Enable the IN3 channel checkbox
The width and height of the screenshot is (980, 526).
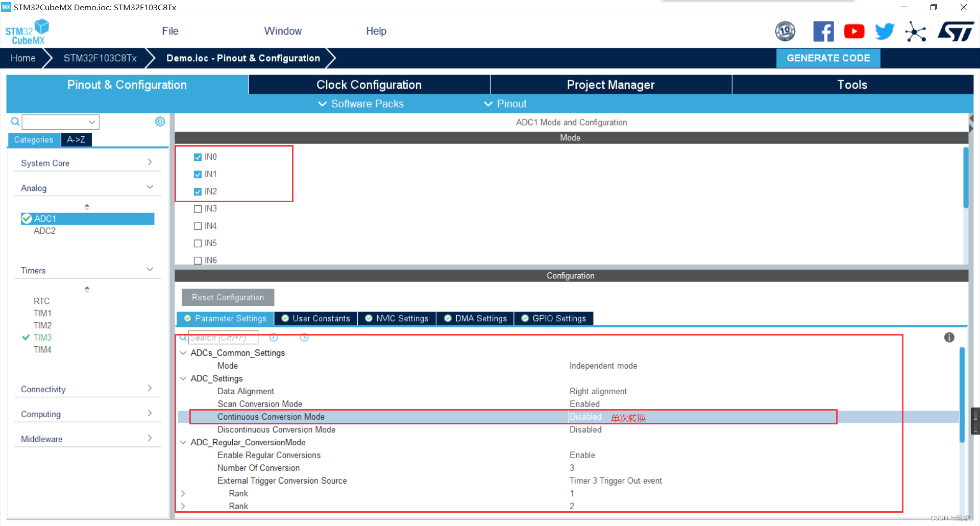tap(198, 209)
